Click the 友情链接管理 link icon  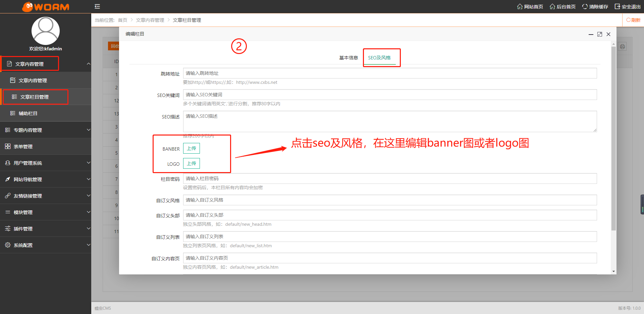[x=8, y=196]
